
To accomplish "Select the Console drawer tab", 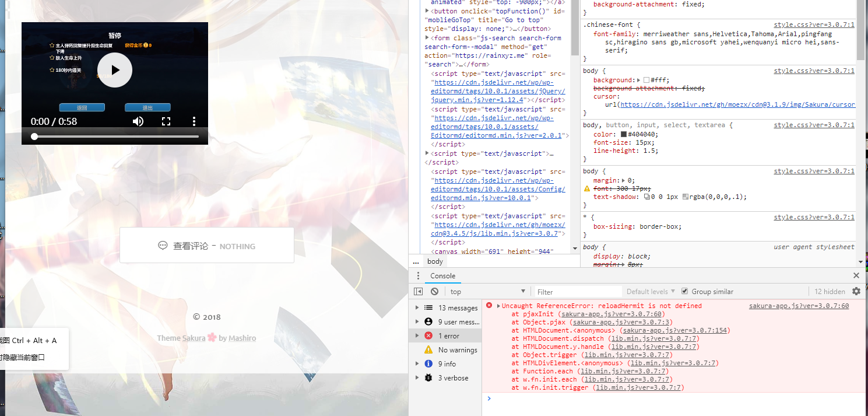I will pyautogui.click(x=443, y=276).
